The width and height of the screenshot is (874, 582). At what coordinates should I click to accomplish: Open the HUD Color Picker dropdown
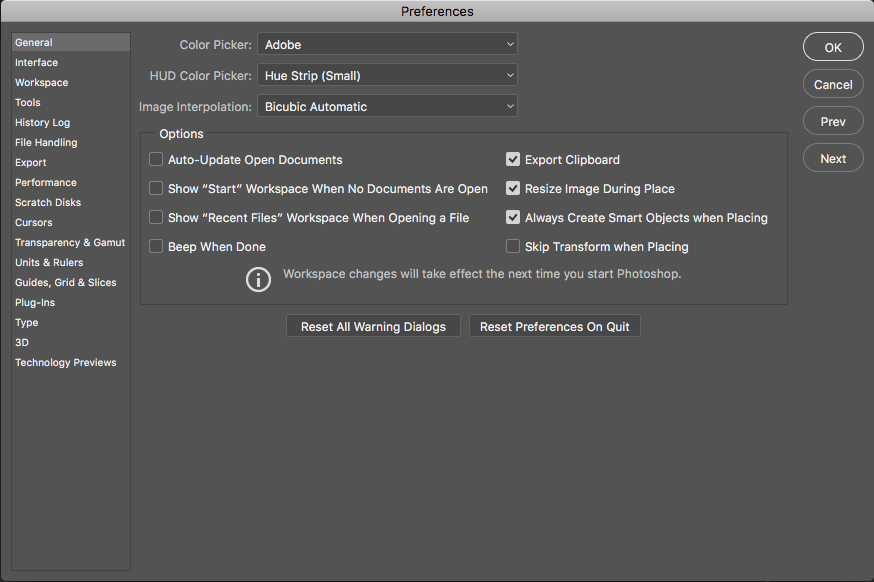click(x=387, y=75)
